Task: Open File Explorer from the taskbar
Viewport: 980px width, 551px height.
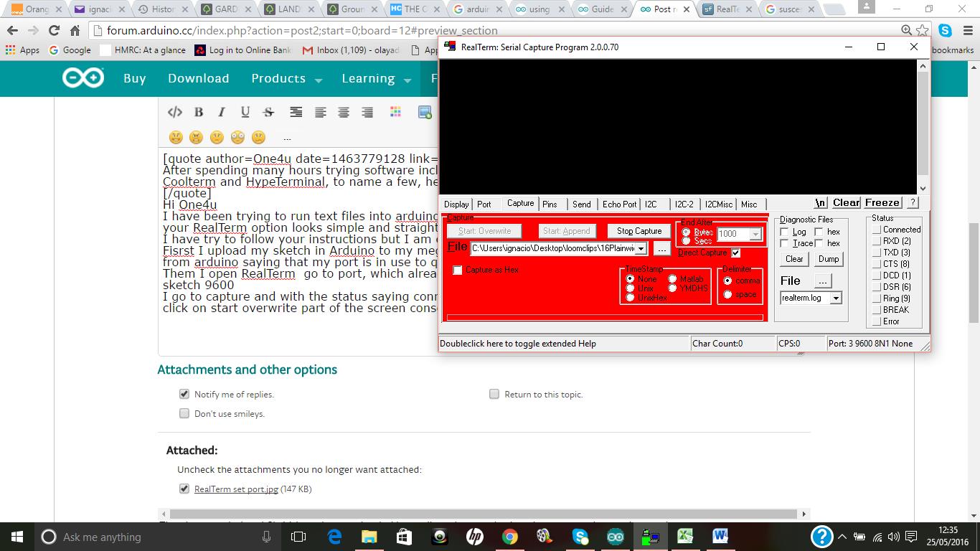Action: pos(369,537)
